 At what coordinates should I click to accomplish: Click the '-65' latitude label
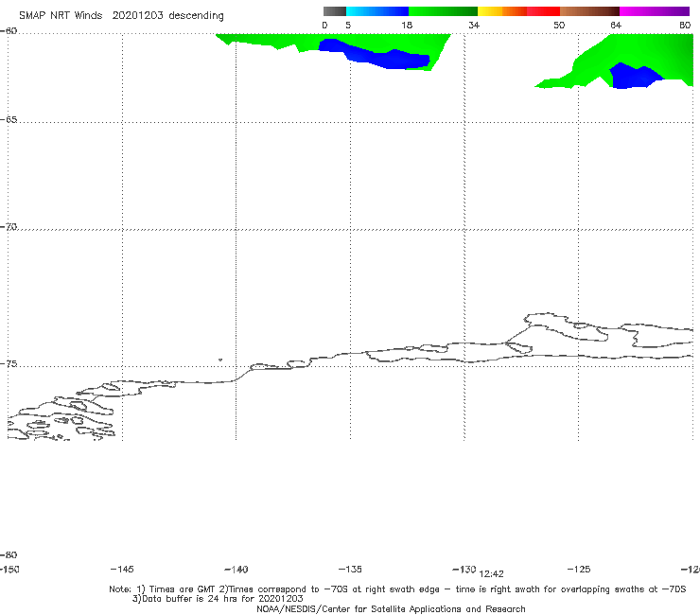[9, 120]
